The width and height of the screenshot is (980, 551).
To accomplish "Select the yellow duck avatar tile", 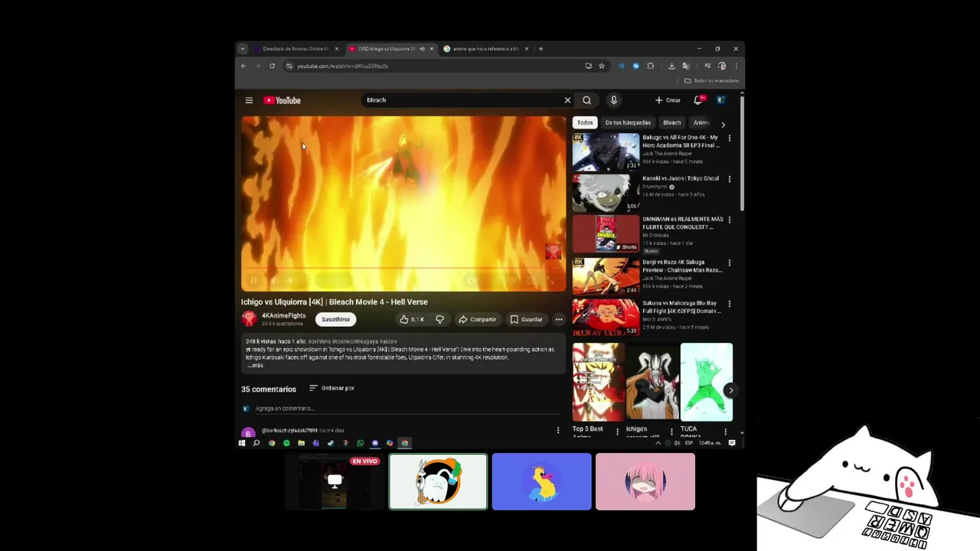I will [542, 481].
